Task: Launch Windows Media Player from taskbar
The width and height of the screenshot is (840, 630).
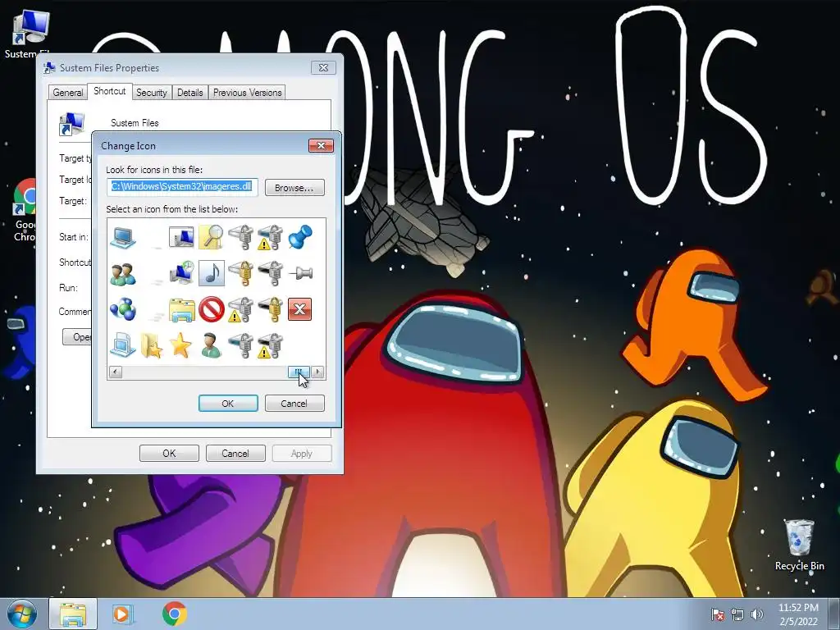Action: click(122, 614)
